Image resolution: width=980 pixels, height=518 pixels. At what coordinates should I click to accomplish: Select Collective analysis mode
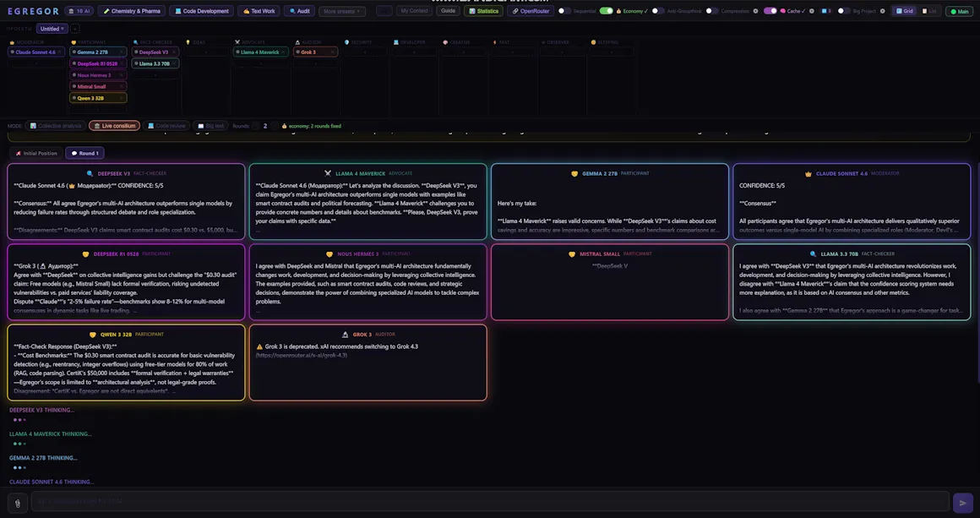(55, 126)
